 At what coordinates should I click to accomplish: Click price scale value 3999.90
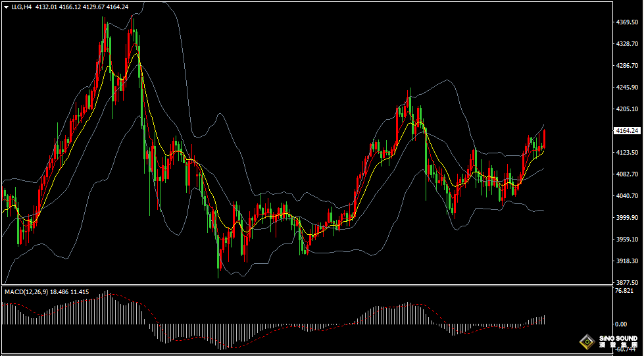(x=627, y=217)
